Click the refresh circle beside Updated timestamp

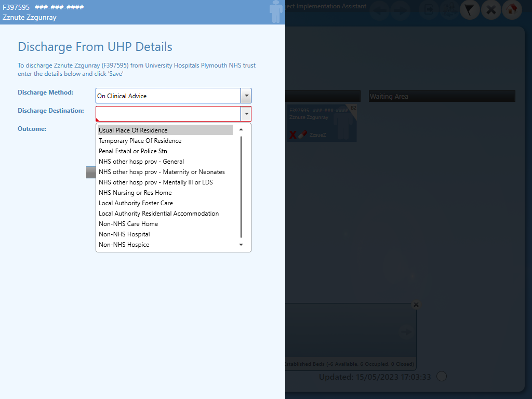pos(442,376)
